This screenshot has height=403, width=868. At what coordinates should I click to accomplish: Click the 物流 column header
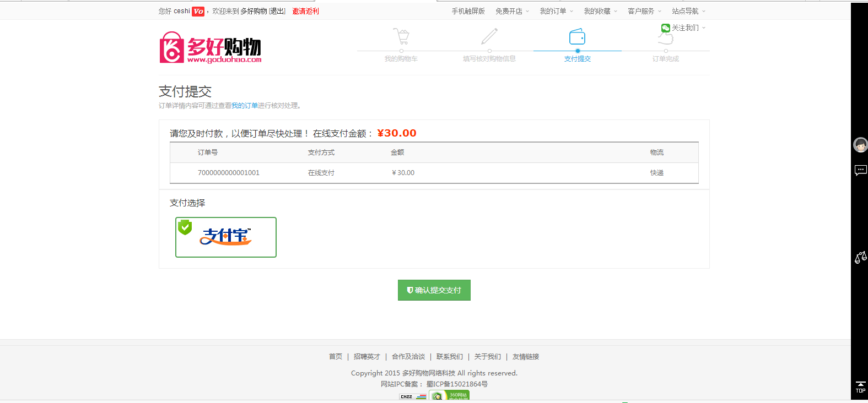(657, 153)
